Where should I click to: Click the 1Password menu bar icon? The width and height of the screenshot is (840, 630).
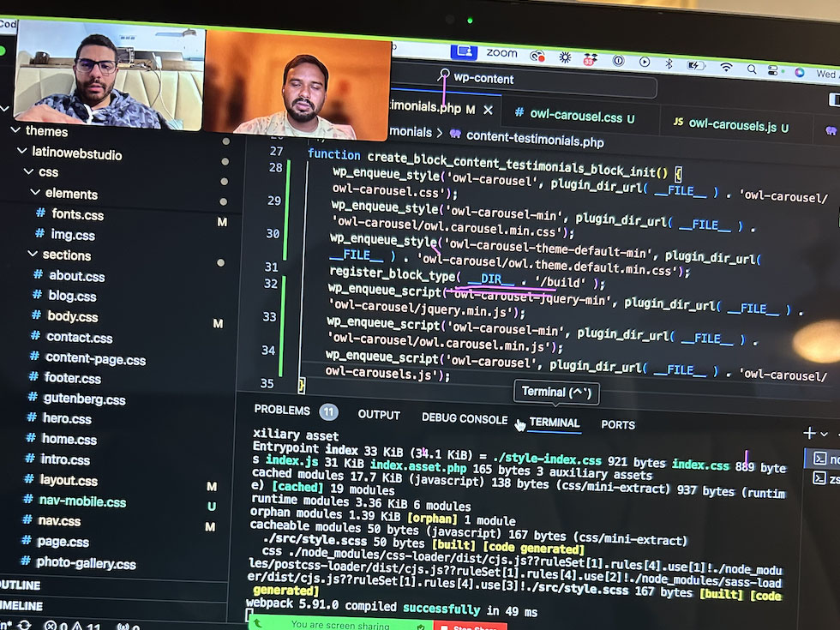pos(618,61)
